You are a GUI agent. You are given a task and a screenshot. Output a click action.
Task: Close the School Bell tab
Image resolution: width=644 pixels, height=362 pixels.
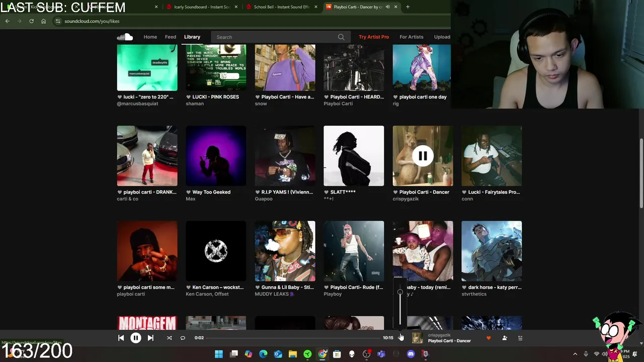click(x=316, y=7)
